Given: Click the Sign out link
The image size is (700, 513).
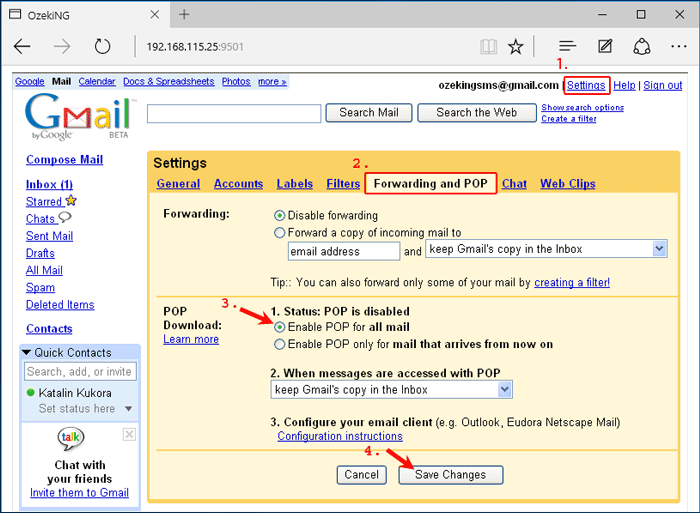Looking at the screenshot, I should pyautogui.click(x=662, y=85).
